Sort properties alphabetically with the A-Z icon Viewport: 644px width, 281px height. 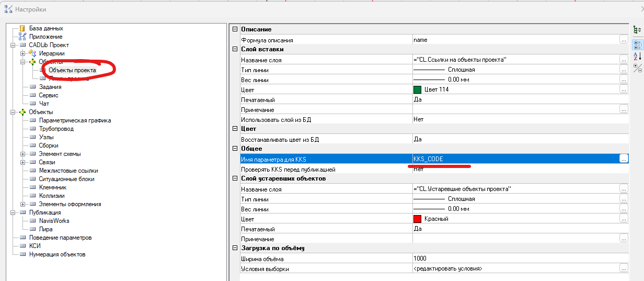(637, 55)
